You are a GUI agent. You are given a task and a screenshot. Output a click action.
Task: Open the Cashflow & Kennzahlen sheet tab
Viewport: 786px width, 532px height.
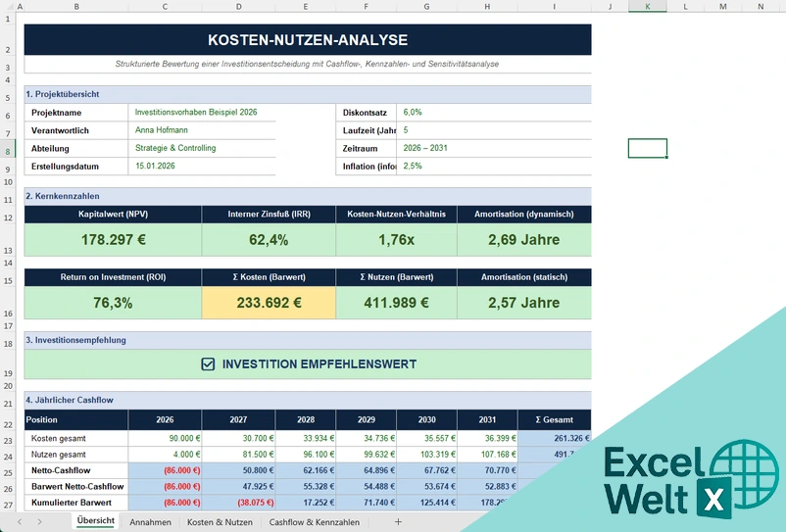[315, 522]
